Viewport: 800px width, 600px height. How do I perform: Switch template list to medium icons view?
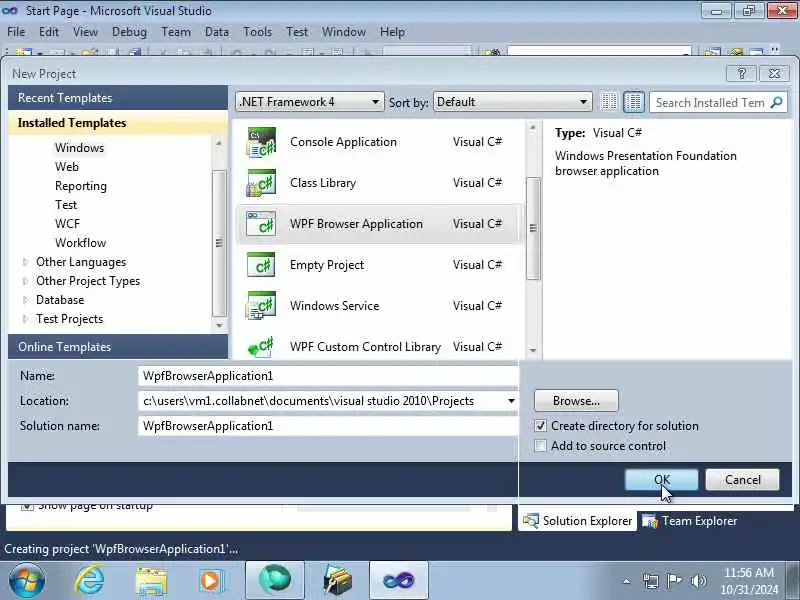pos(634,102)
